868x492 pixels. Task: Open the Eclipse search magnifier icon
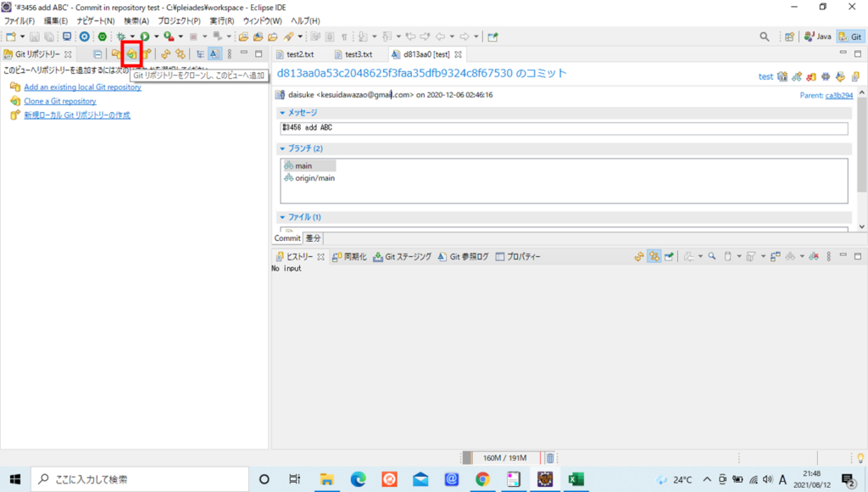click(x=765, y=36)
